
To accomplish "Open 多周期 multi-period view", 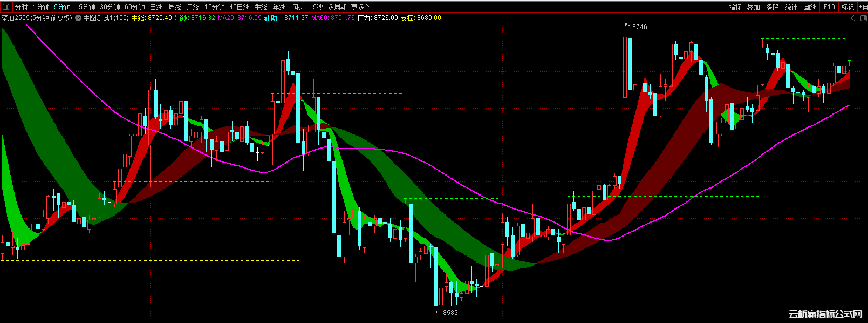I will point(337,7).
